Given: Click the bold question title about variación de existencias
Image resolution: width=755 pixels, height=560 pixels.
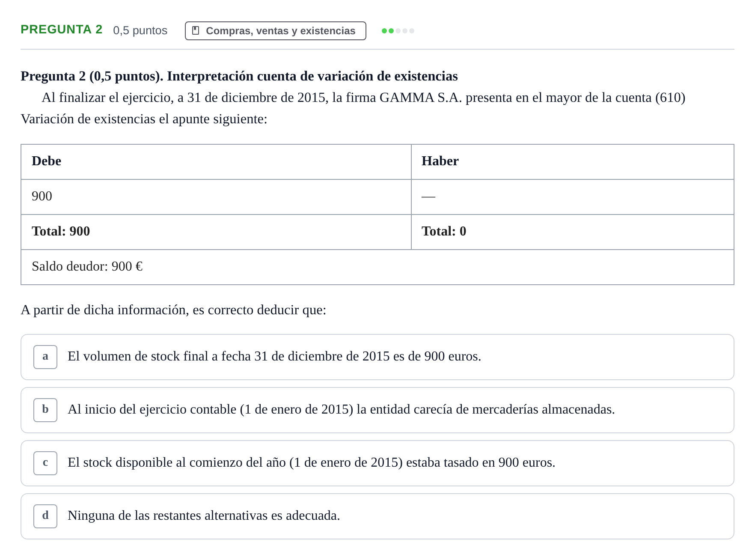Looking at the screenshot, I should [239, 76].
